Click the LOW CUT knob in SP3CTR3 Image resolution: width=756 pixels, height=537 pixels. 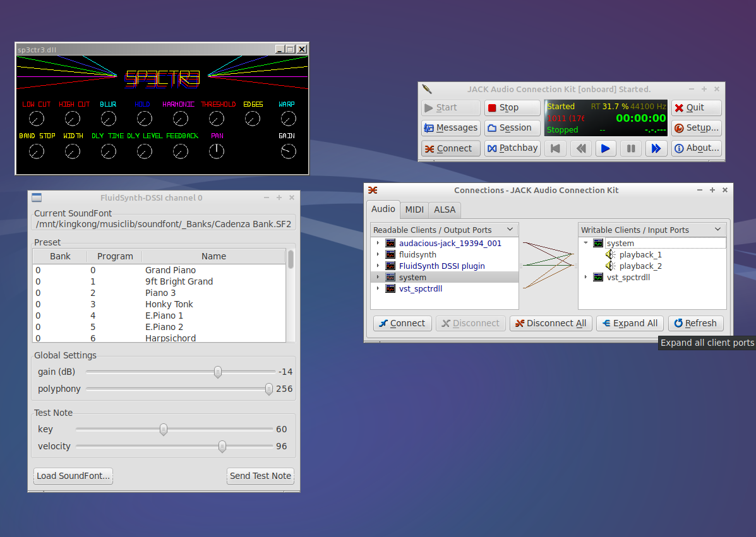pos(37,119)
